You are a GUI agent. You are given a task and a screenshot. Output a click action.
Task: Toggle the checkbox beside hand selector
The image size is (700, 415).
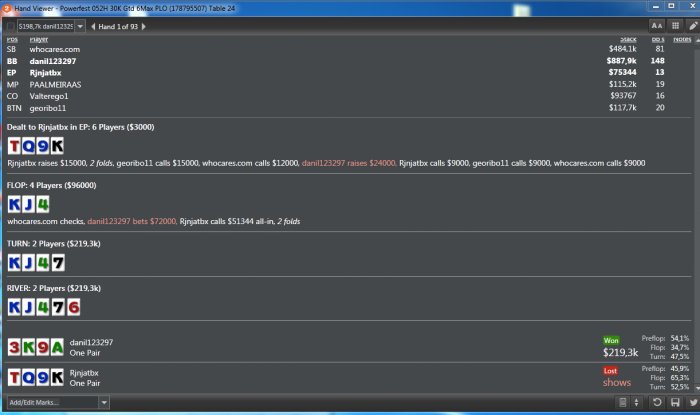tap(10, 26)
